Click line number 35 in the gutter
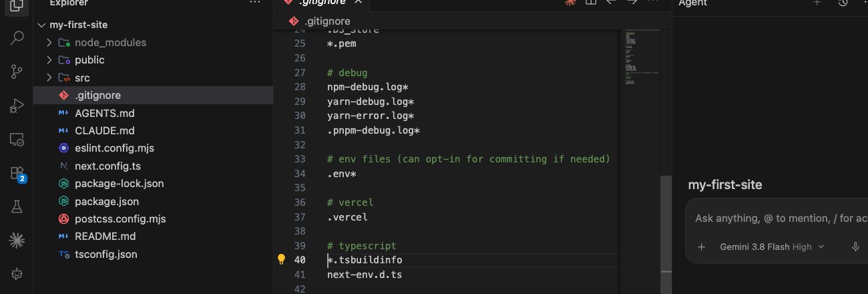Screen dimensions: 868x294 click(x=300, y=188)
